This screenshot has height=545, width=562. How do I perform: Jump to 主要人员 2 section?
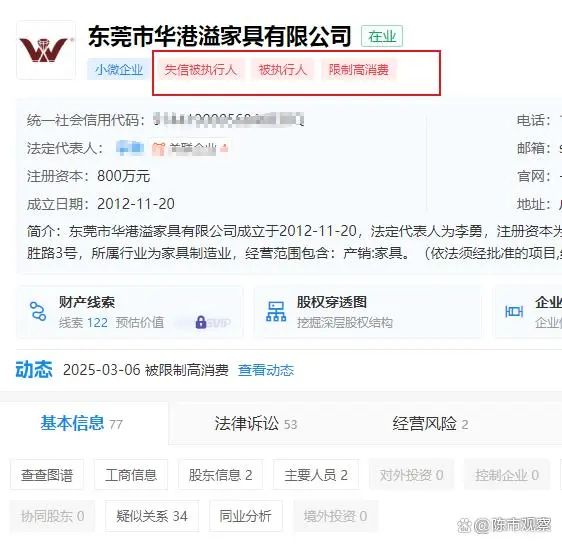pos(316,475)
